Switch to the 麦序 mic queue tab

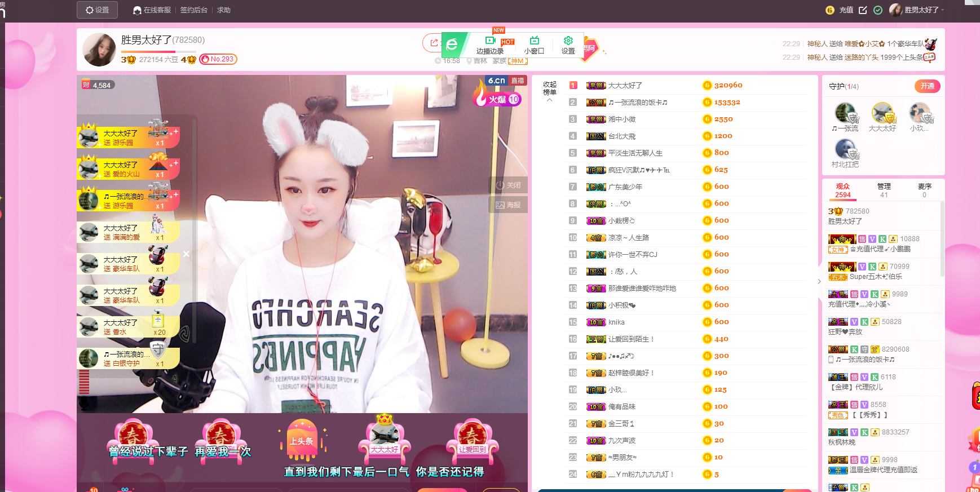pos(924,190)
